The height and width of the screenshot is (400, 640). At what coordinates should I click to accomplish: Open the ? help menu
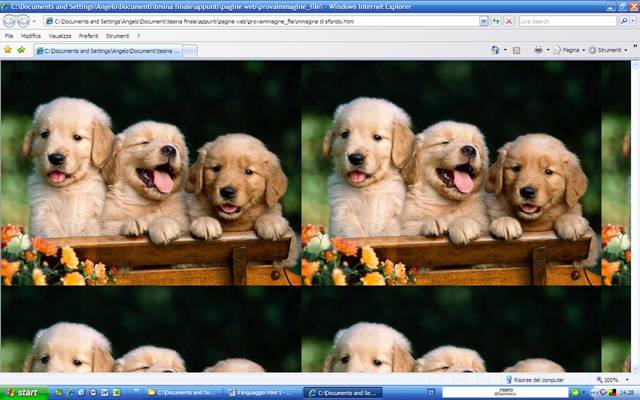coord(139,36)
